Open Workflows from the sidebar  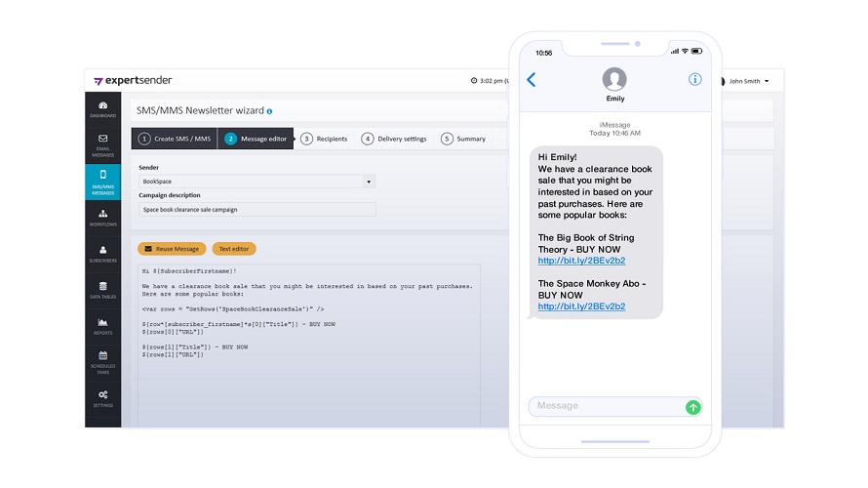click(x=103, y=218)
